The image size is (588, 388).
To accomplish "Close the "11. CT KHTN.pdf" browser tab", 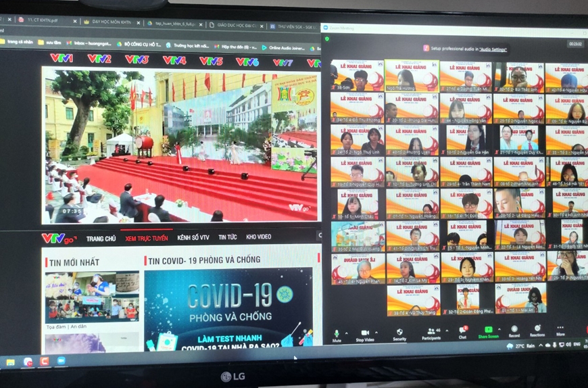I will 74,21.
